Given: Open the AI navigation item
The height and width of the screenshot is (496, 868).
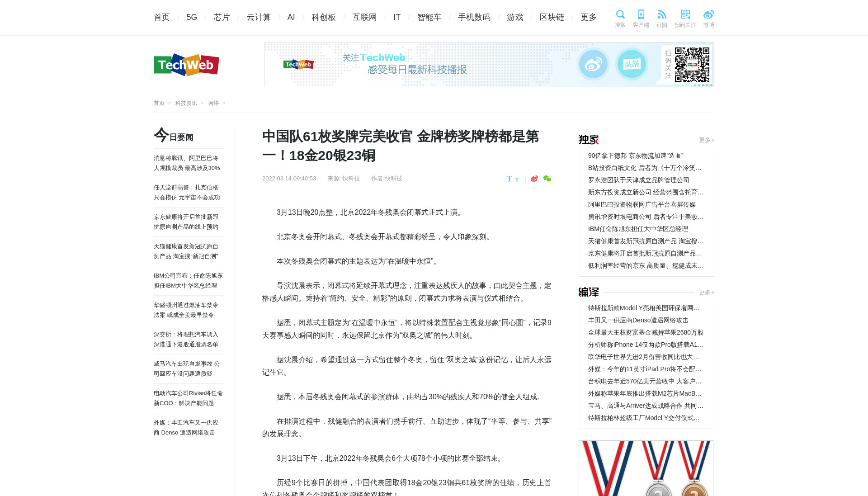Looking at the screenshot, I should 291,17.
